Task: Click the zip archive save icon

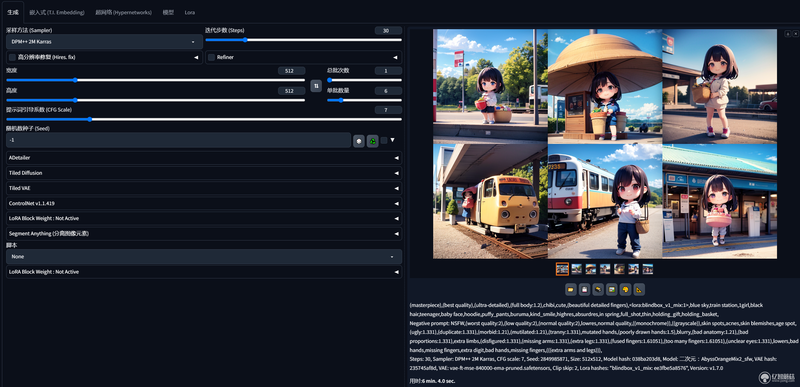Action: point(598,290)
